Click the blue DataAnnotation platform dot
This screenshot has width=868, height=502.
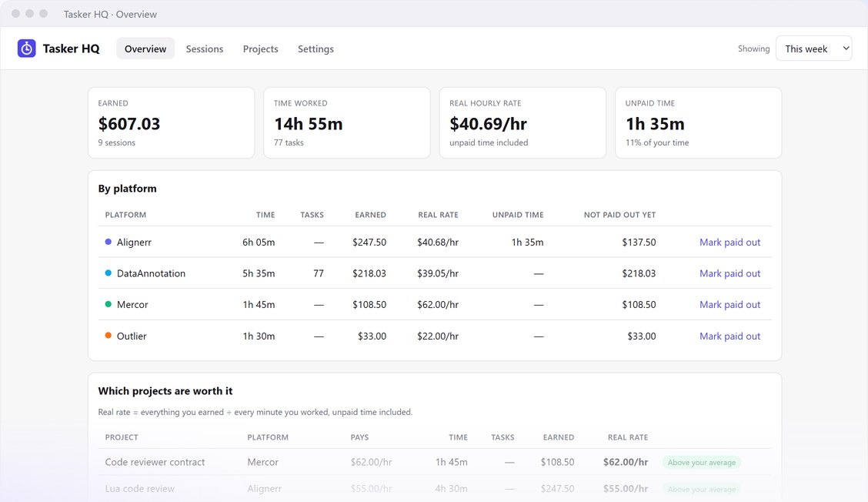(x=108, y=273)
